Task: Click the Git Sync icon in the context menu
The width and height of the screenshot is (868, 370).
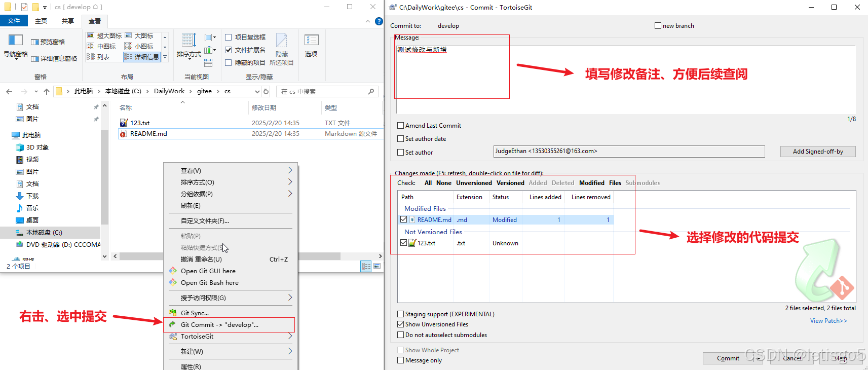Action: coord(173,313)
